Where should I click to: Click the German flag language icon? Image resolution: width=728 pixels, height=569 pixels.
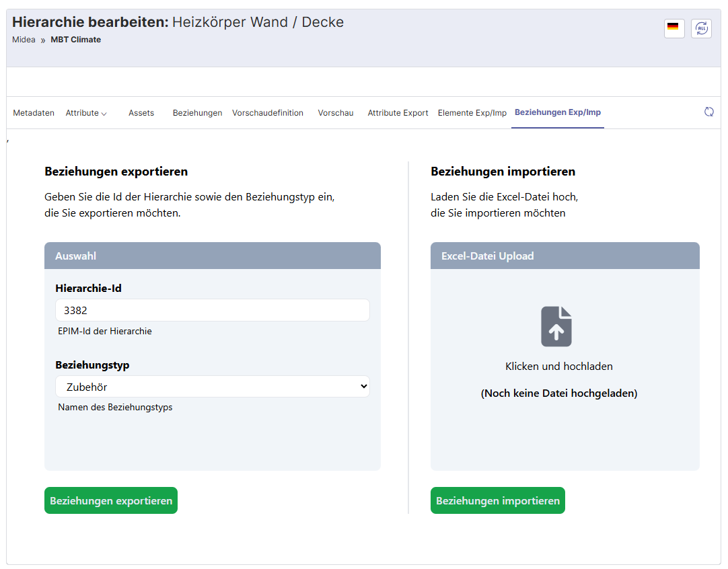(x=674, y=28)
